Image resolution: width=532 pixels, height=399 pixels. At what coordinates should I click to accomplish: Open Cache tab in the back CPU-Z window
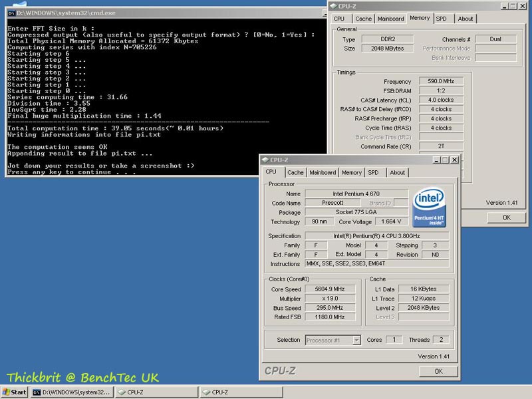(363, 19)
